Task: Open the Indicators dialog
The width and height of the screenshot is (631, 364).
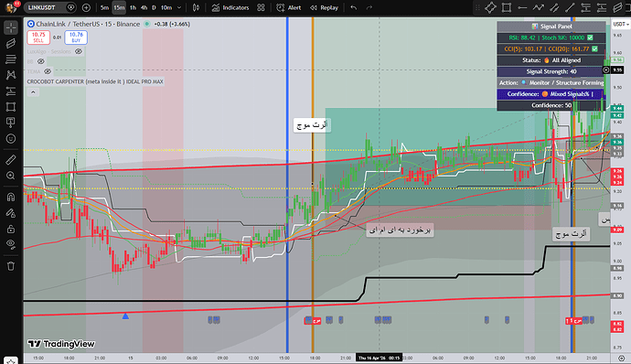Action: coord(230,7)
